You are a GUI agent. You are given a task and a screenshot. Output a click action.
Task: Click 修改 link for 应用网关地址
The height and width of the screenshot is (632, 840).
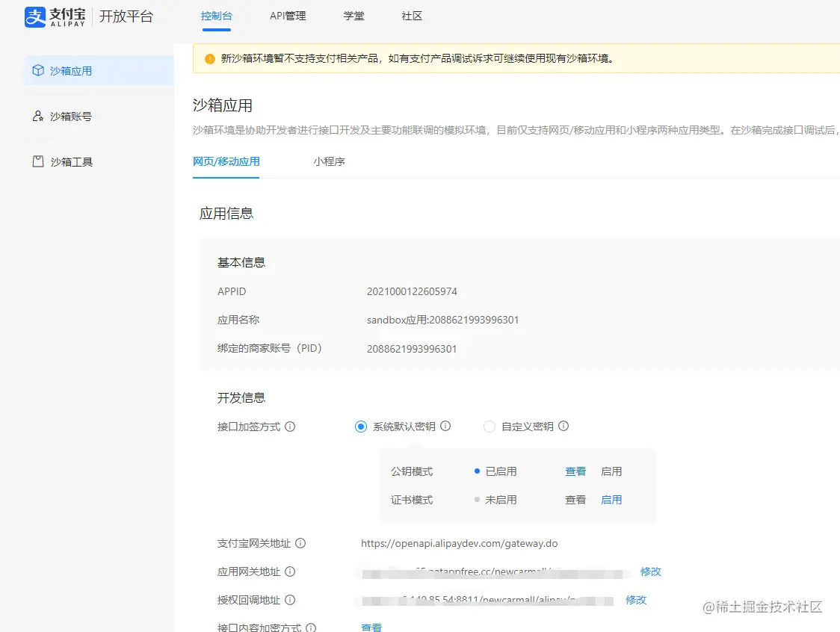tap(650, 571)
